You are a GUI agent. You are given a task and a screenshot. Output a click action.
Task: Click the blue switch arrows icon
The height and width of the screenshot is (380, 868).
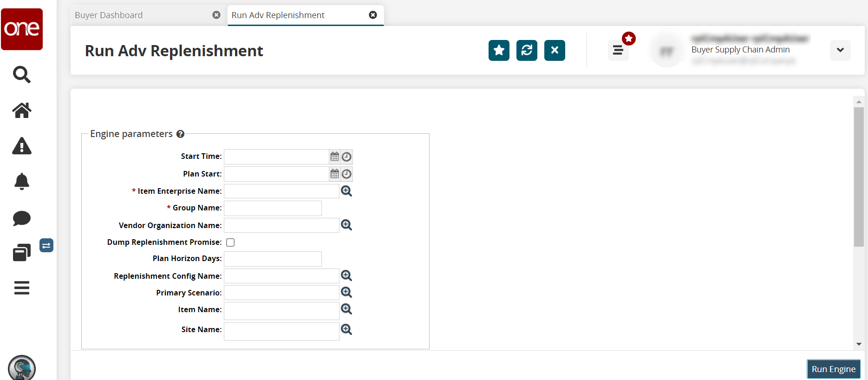click(46, 245)
